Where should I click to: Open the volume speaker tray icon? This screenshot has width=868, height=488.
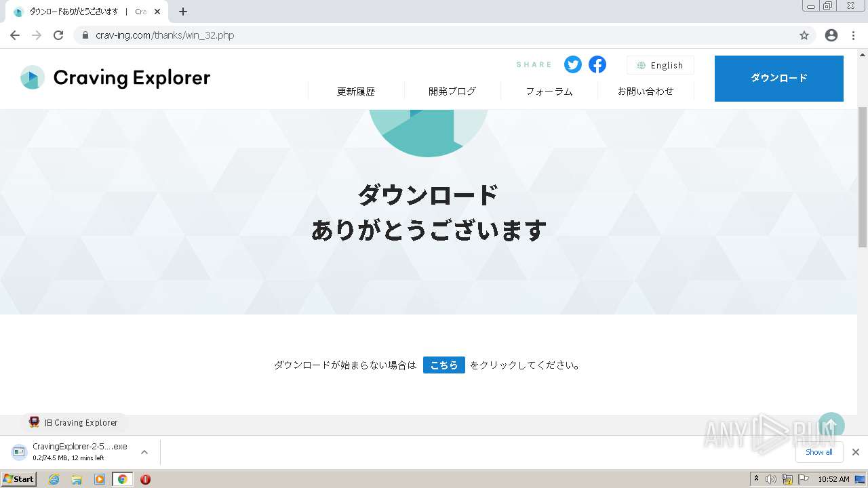[x=771, y=479]
